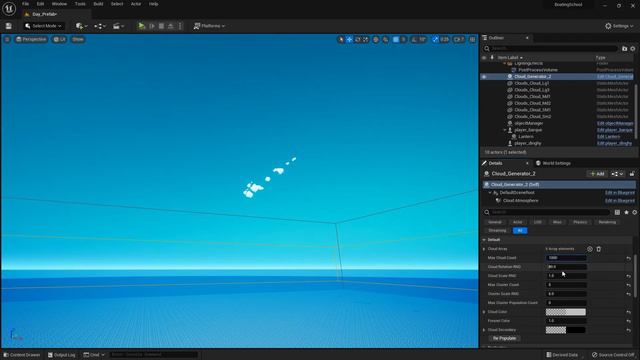Add element to Cloud Array with plus icon
The height and width of the screenshot is (360, 640).
tap(590, 249)
